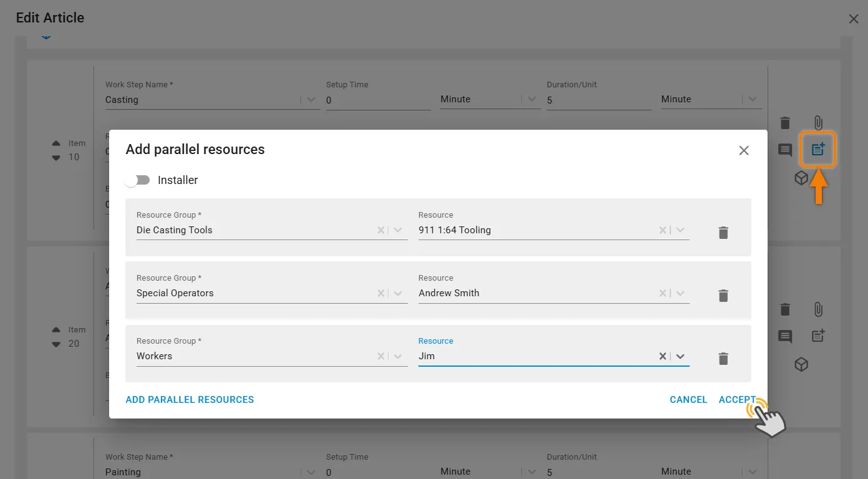Close the Add parallel resources dialog

click(744, 150)
